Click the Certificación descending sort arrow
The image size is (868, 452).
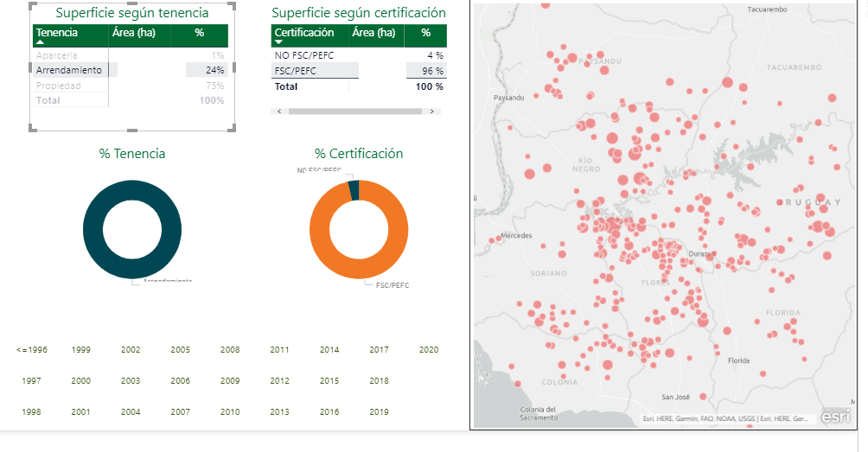coord(278,42)
